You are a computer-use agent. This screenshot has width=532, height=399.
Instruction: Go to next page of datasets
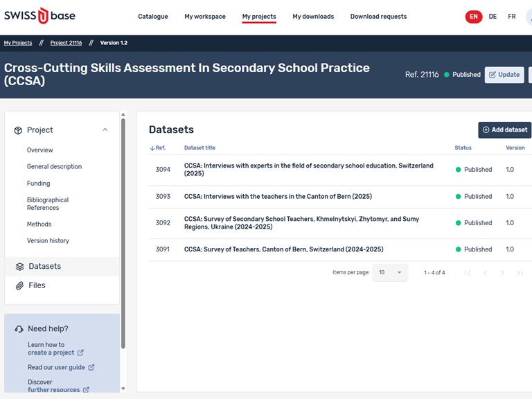502,273
